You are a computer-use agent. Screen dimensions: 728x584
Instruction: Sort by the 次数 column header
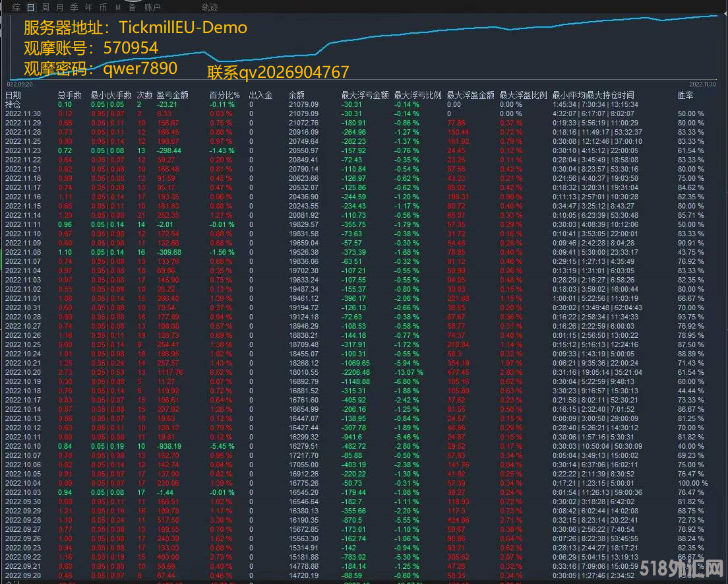tap(144, 95)
